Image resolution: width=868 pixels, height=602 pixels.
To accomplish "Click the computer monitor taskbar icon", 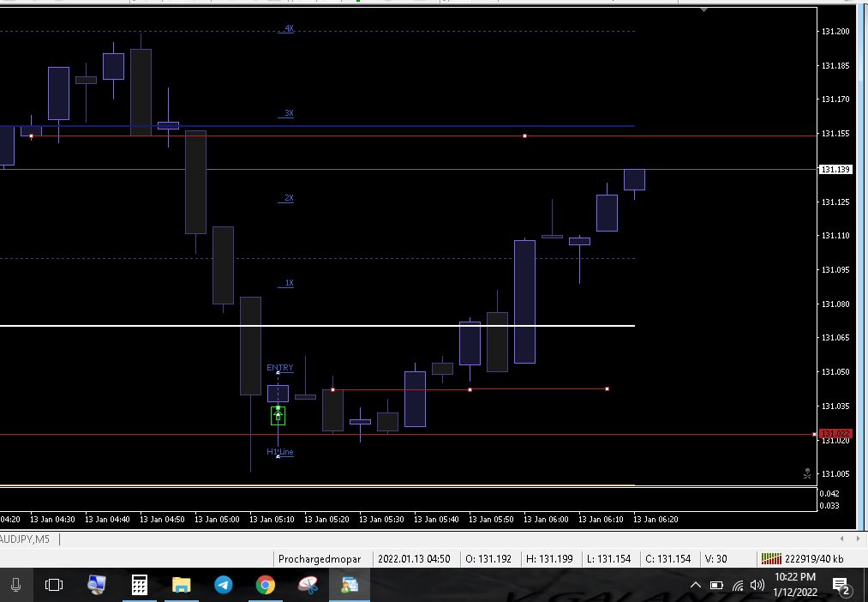I will click(x=97, y=585).
